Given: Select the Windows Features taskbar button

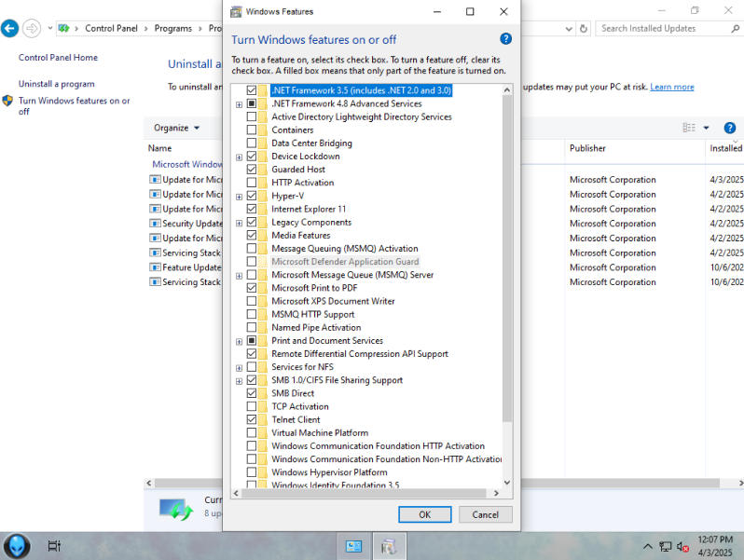Looking at the screenshot, I should (x=389, y=546).
